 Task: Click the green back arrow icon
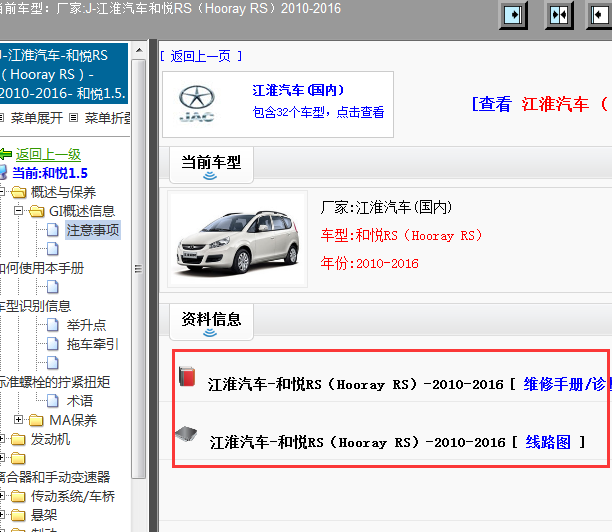click(x=5, y=154)
